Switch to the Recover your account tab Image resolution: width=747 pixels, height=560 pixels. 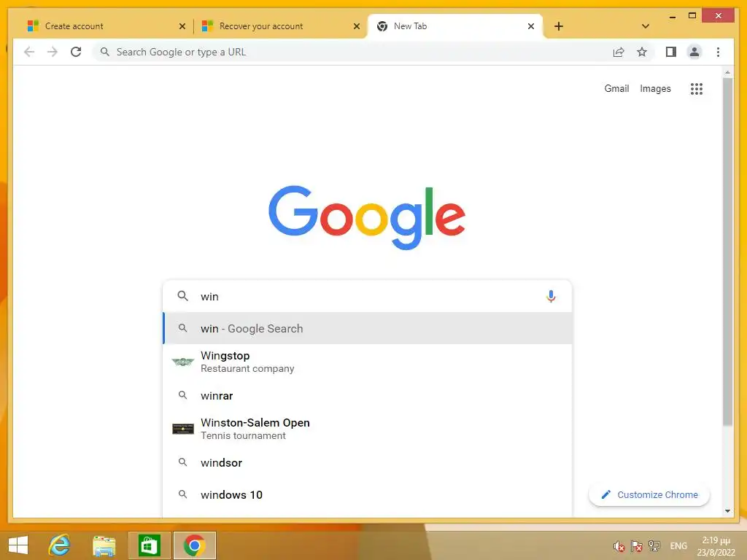click(x=281, y=26)
